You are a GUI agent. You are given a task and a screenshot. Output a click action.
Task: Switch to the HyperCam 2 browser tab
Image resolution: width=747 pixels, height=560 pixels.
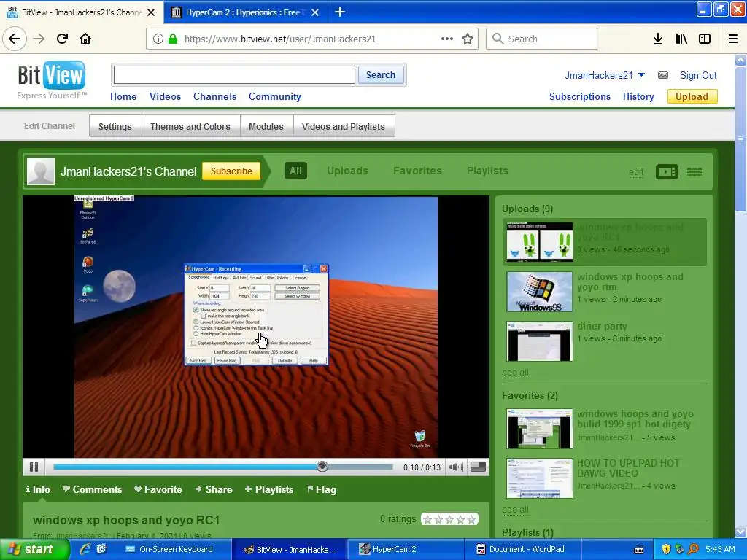pyautogui.click(x=245, y=12)
